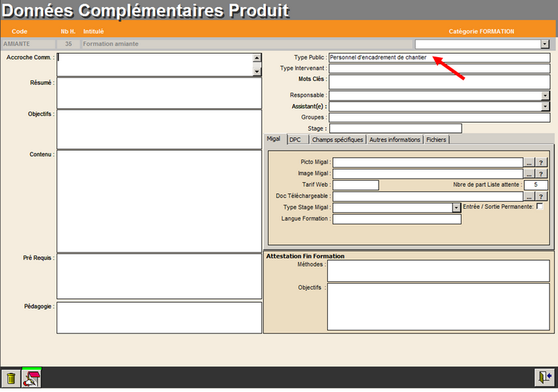Open help for Doc Téléchargeable

pos(541,197)
